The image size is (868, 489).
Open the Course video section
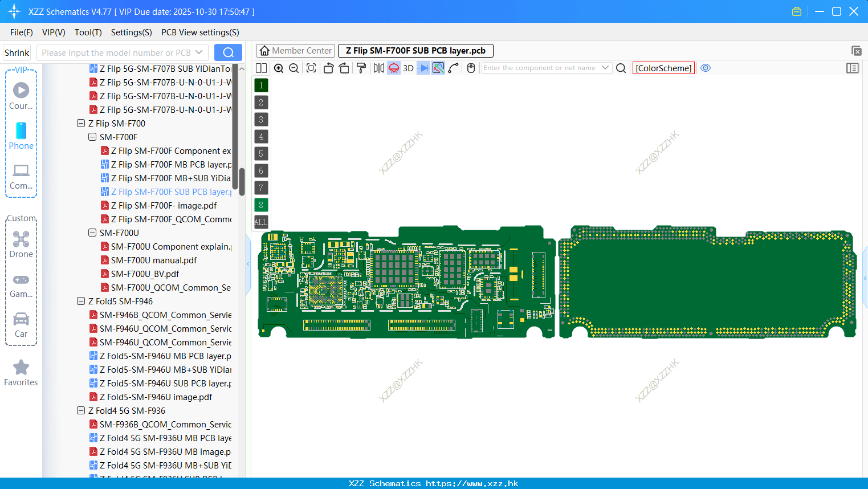click(21, 96)
